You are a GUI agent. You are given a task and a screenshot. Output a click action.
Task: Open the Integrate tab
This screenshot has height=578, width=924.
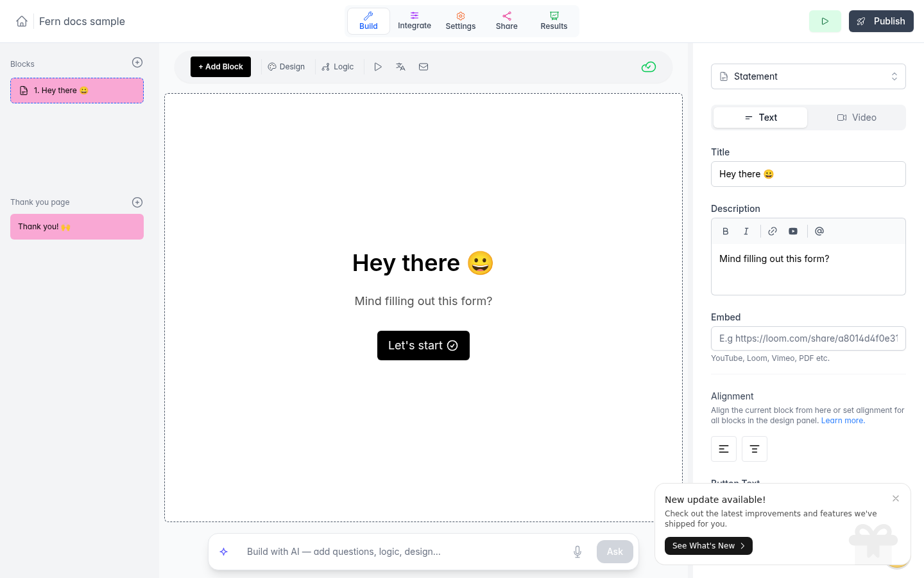[x=415, y=21]
